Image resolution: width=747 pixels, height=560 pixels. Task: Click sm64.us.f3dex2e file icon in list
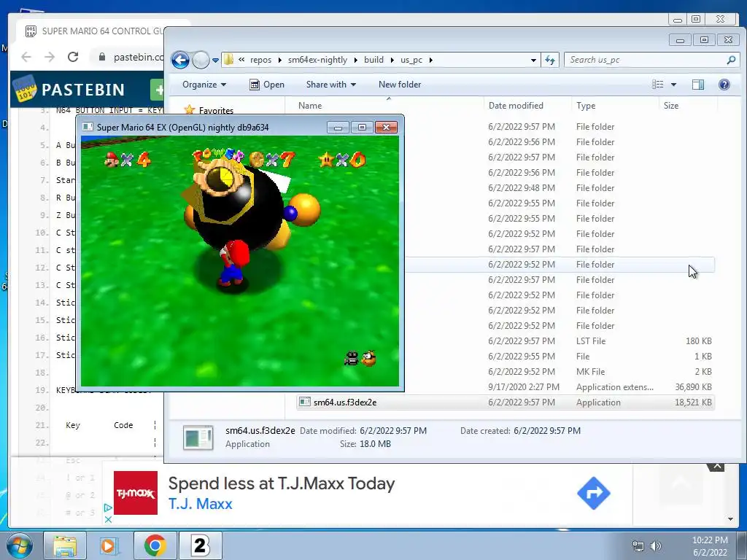(304, 402)
